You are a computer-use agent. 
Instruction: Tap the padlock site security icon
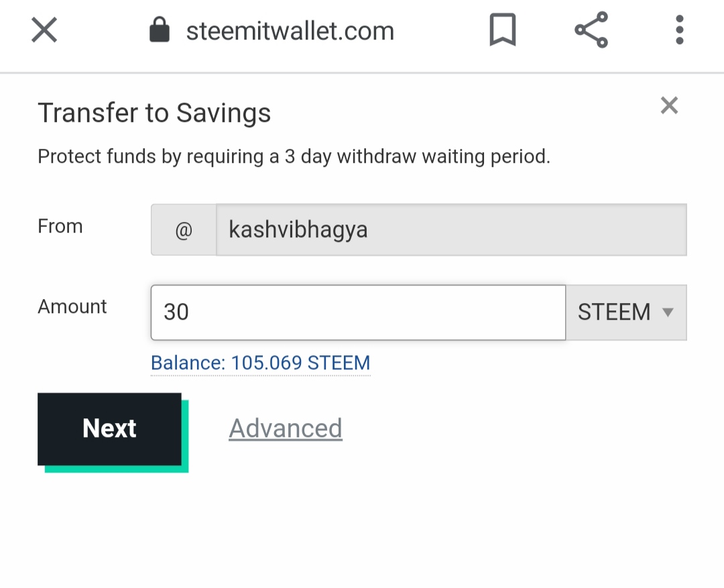point(160,30)
